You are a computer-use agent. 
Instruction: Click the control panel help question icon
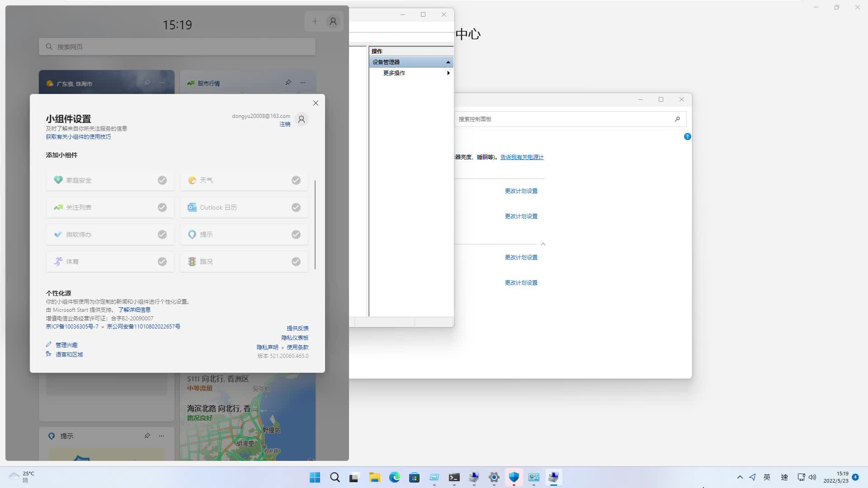click(x=687, y=136)
